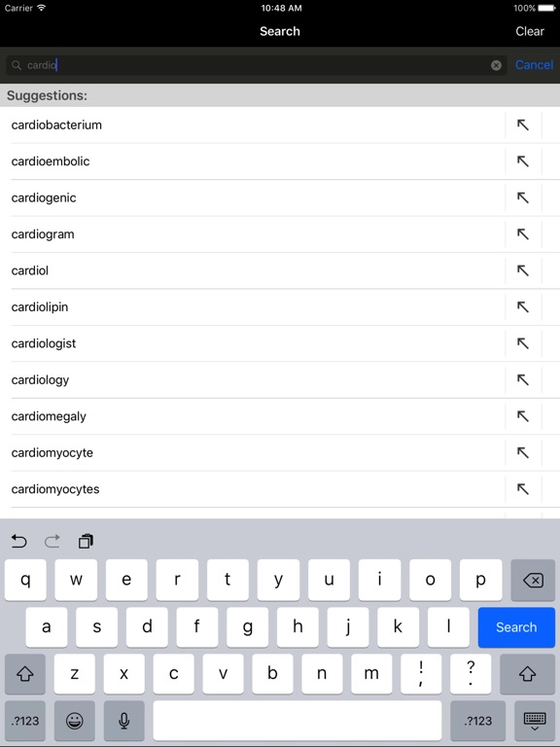Tap the undo arrow above keyboard
The image size is (560, 747).
click(19, 541)
